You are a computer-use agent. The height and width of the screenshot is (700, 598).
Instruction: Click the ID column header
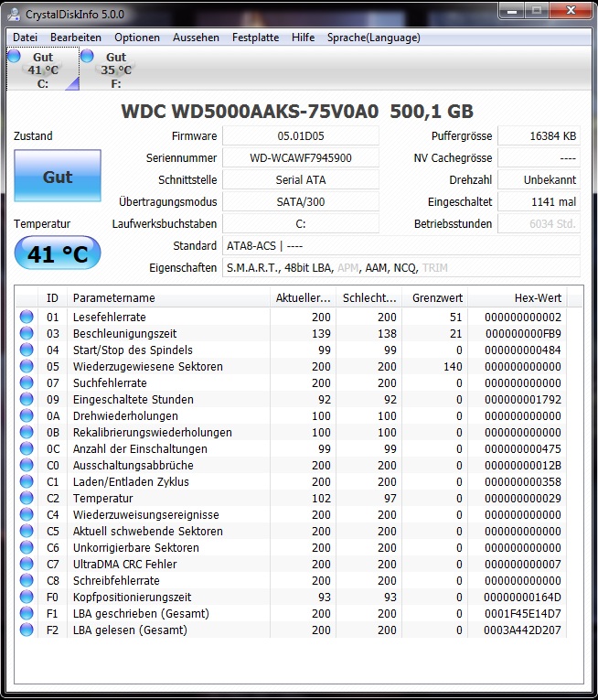[x=52, y=297]
